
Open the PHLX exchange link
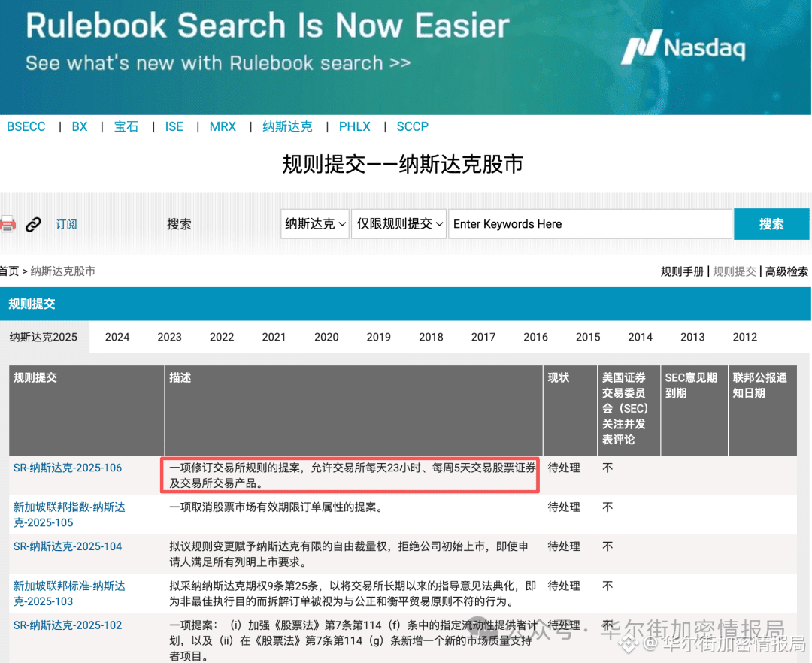click(x=355, y=126)
